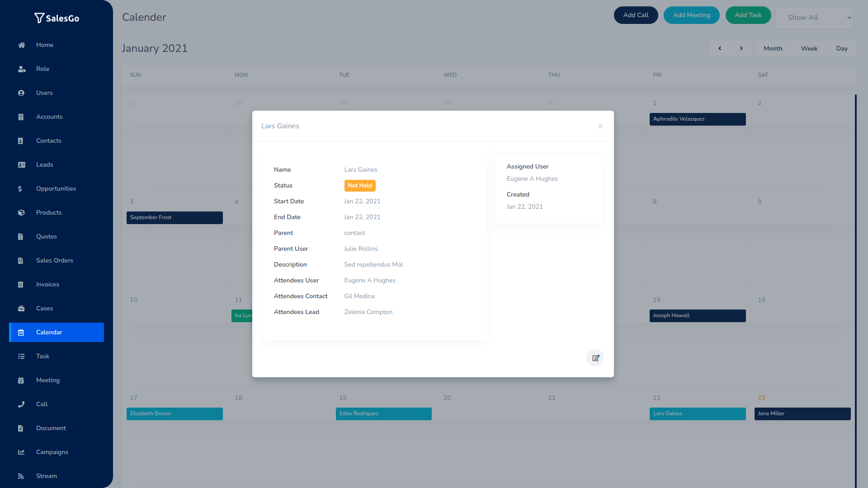Click the Lars Gaines calendar event
This screenshot has height=488, width=868.
[698, 413]
